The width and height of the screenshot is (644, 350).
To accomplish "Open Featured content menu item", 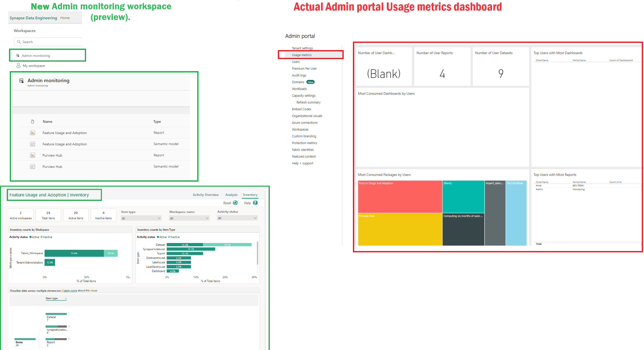I will click(304, 156).
